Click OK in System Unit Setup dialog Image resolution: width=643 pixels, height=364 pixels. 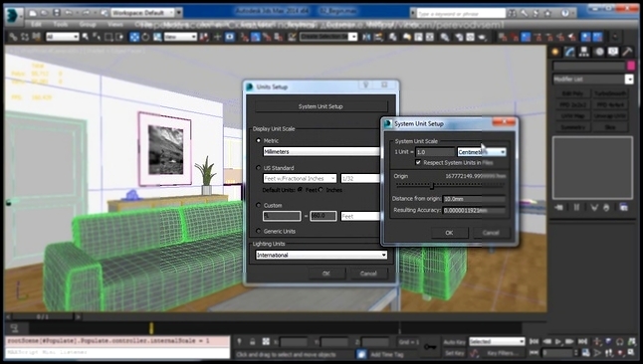tap(450, 233)
